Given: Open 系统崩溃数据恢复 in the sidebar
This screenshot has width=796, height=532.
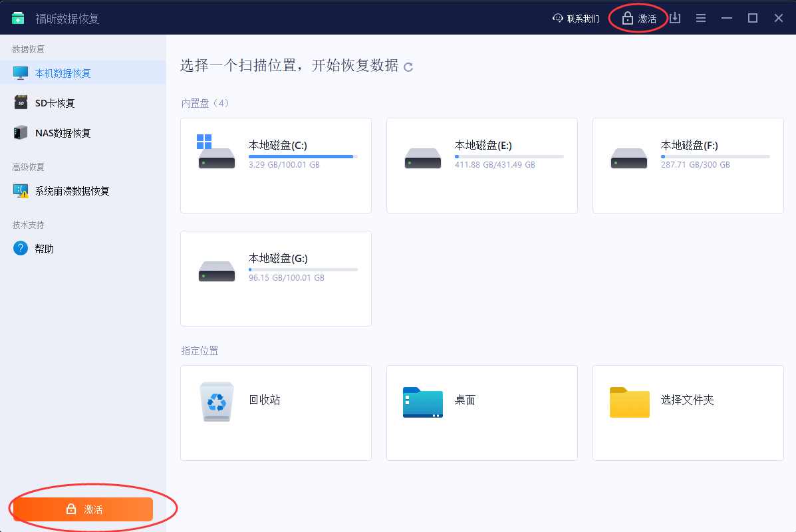Looking at the screenshot, I should pos(82,191).
